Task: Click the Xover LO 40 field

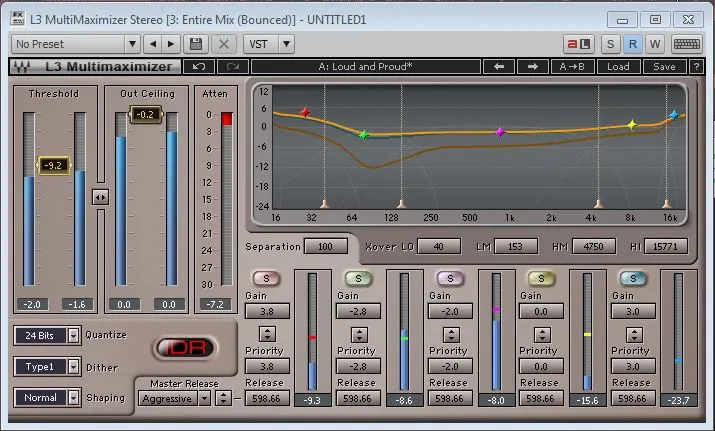Action: point(439,247)
